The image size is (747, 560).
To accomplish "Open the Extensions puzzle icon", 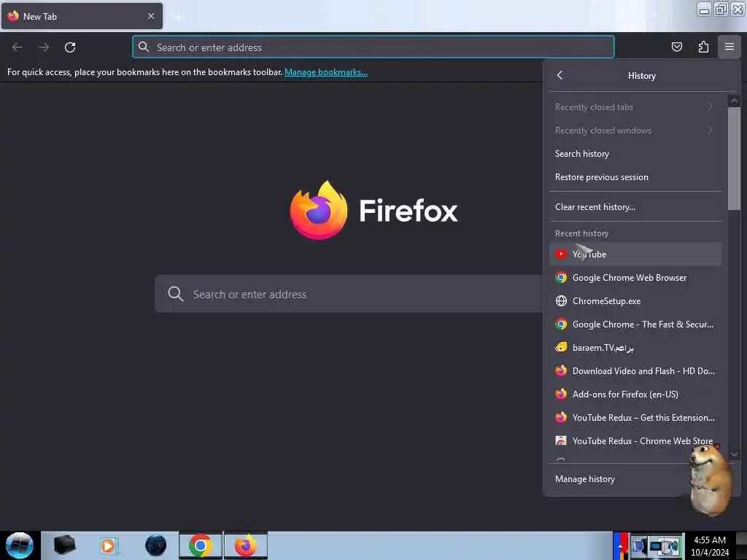I will pos(703,47).
